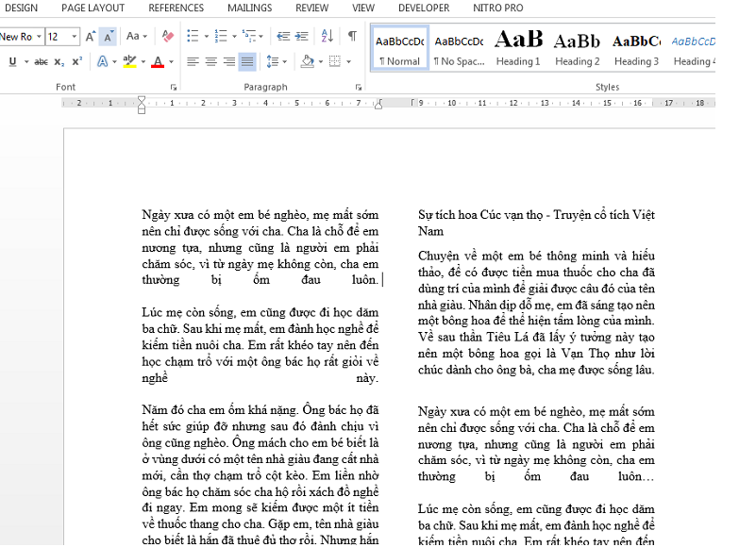Sort the selected text alphabetically
756x547 pixels.
[327, 36]
